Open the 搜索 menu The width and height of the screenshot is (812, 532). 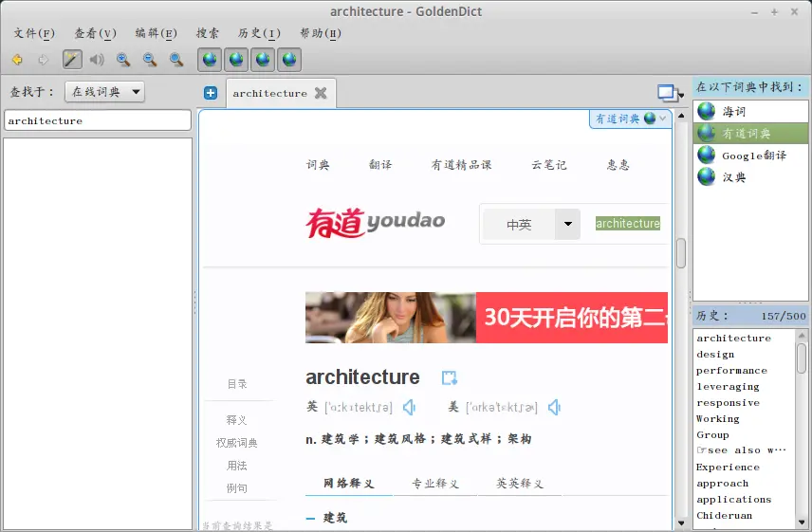click(x=207, y=33)
